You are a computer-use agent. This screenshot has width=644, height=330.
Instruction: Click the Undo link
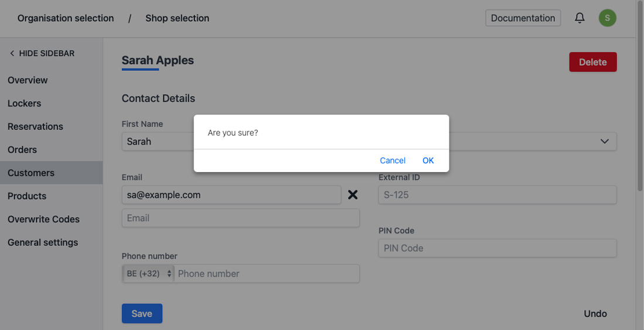[595, 314]
